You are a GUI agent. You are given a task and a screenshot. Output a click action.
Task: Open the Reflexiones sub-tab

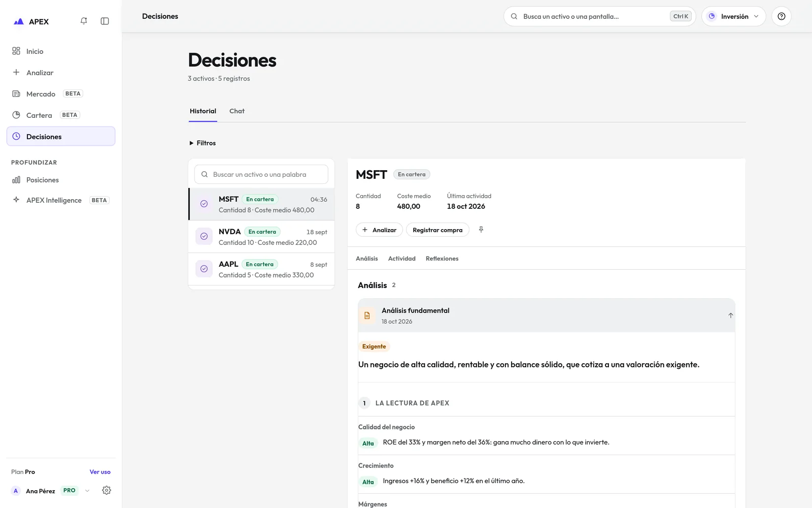pyautogui.click(x=442, y=259)
